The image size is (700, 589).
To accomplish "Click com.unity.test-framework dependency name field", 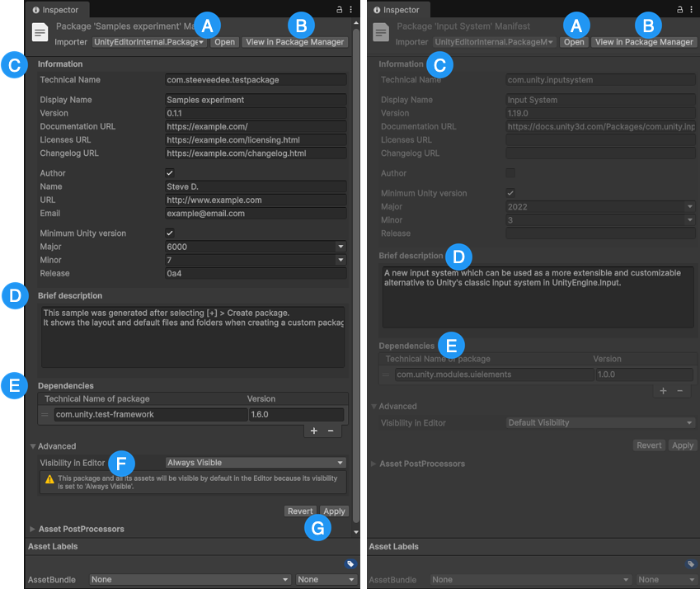I will click(x=150, y=414).
